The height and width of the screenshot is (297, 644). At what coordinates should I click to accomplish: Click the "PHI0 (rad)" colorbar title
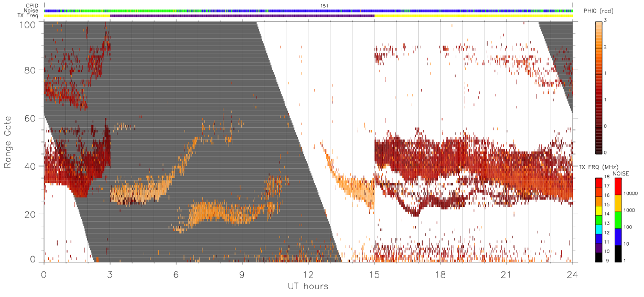point(598,11)
